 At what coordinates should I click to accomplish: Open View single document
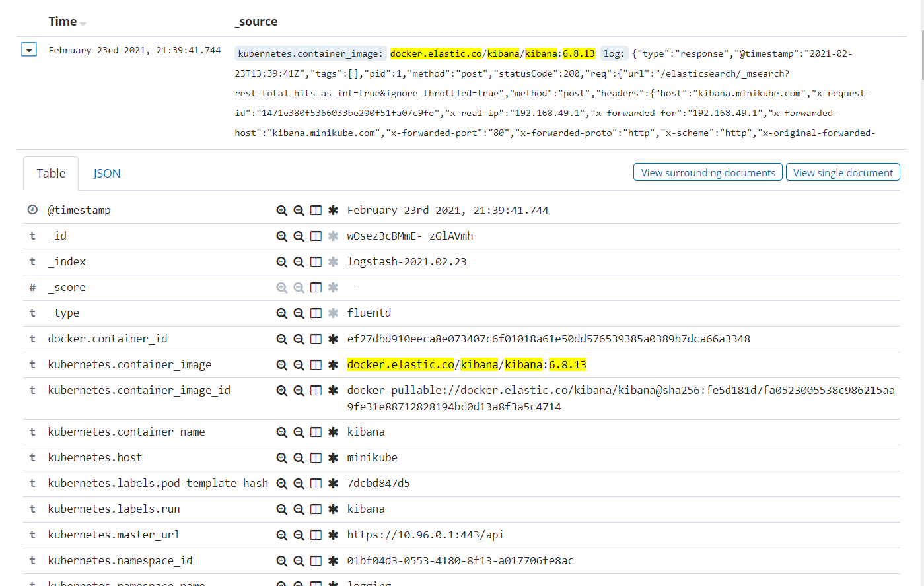pyautogui.click(x=843, y=172)
